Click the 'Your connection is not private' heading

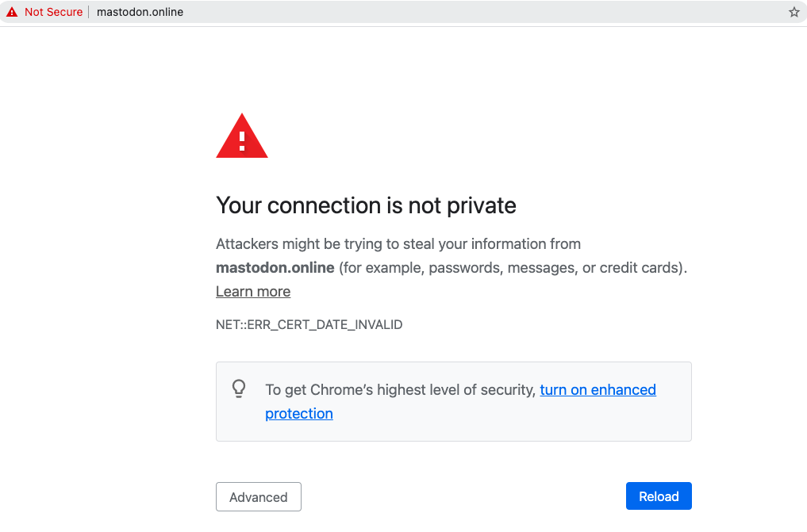[x=366, y=206]
